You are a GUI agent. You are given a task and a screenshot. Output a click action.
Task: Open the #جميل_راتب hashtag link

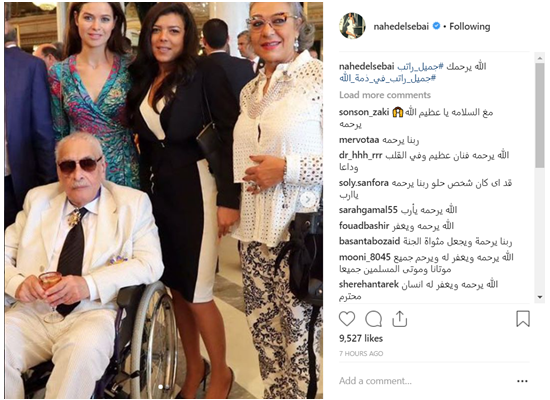coord(420,66)
